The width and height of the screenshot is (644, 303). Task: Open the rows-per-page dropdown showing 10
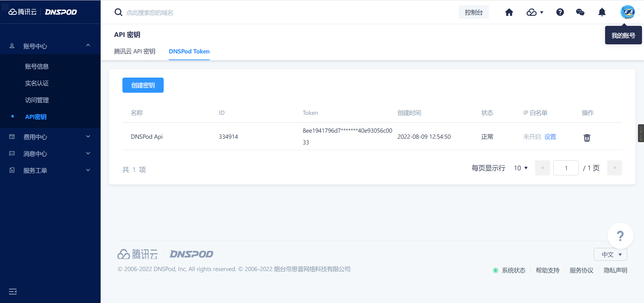tap(521, 168)
